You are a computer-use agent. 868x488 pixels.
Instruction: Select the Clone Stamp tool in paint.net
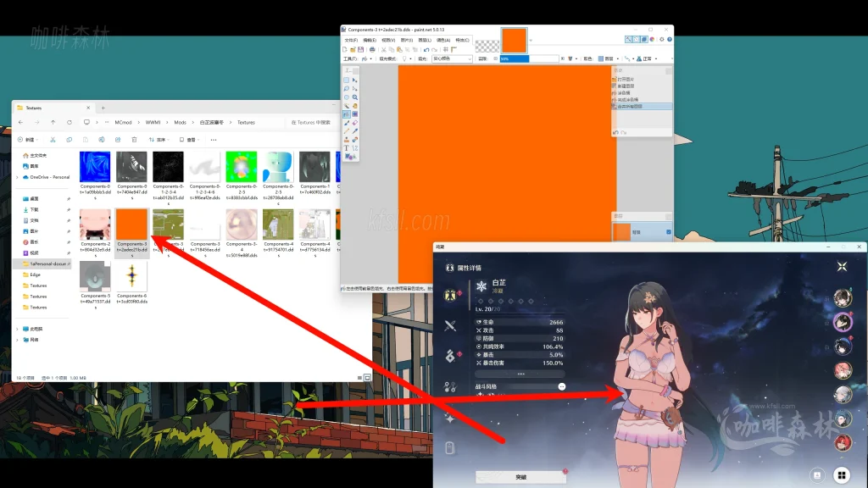click(x=347, y=140)
